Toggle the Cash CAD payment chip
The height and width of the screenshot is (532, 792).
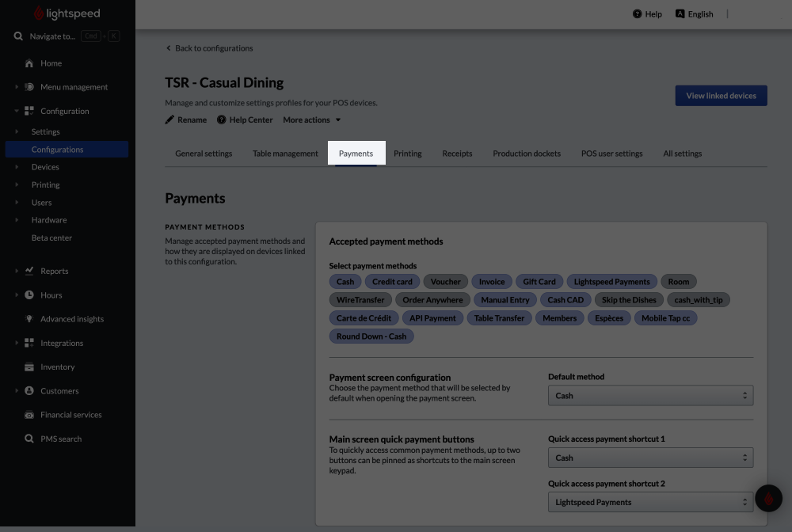tap(565, 300)
